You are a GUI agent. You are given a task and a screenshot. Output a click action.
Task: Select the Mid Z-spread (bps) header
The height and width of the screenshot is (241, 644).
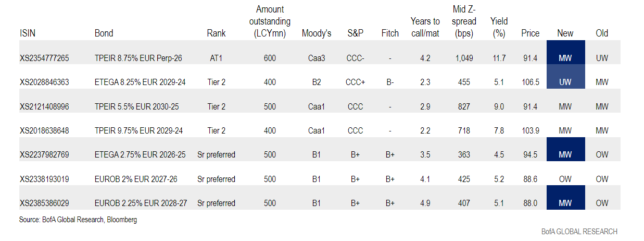[x=463, y=21]
